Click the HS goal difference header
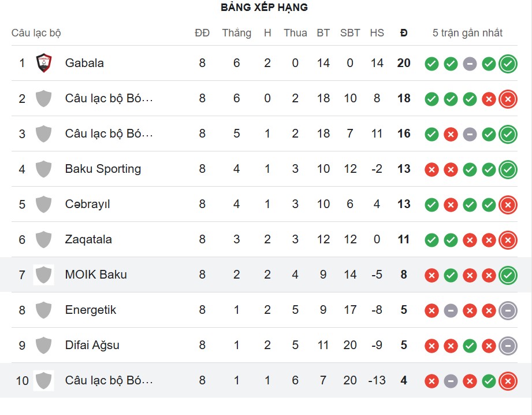This screenshot has height=415, width=532. pos(377,33)
